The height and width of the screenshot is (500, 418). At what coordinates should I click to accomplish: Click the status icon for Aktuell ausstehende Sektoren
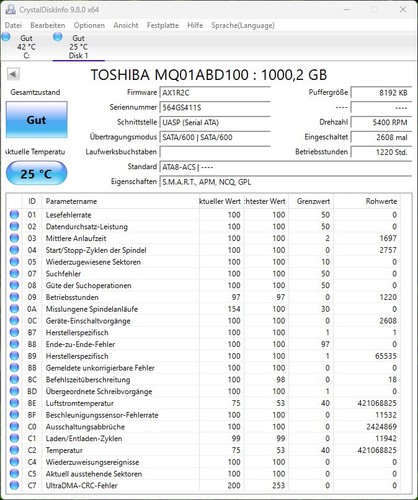[x=14, y=474]
